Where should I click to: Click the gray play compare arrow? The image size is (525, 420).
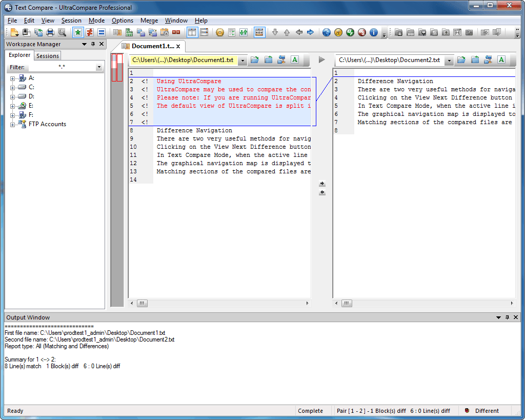322,59
